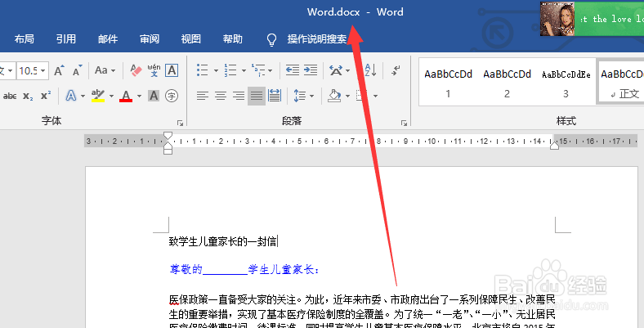Viewport: 644px width, 328px height.
Task: Clear all formatting with the eraser icon
Action: tap(136, 70)
